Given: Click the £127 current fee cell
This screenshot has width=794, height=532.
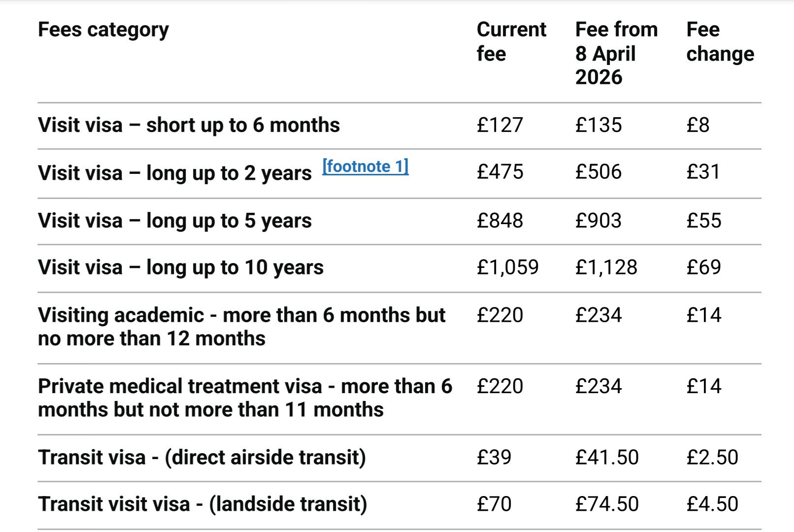Looking at the screenshot, I should tap(499, 125).
